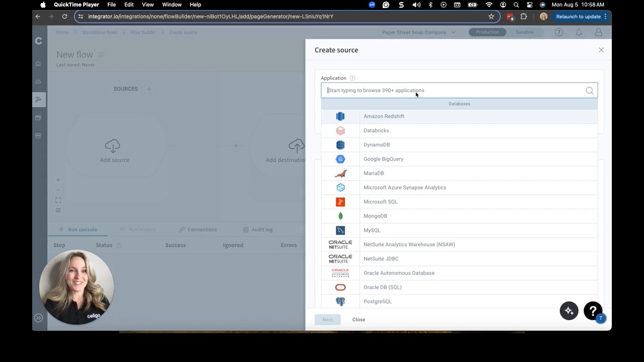This screenshot has height=362, width=644.
Task: Edit flow description icon beside New flow
Action: [101, 54]
